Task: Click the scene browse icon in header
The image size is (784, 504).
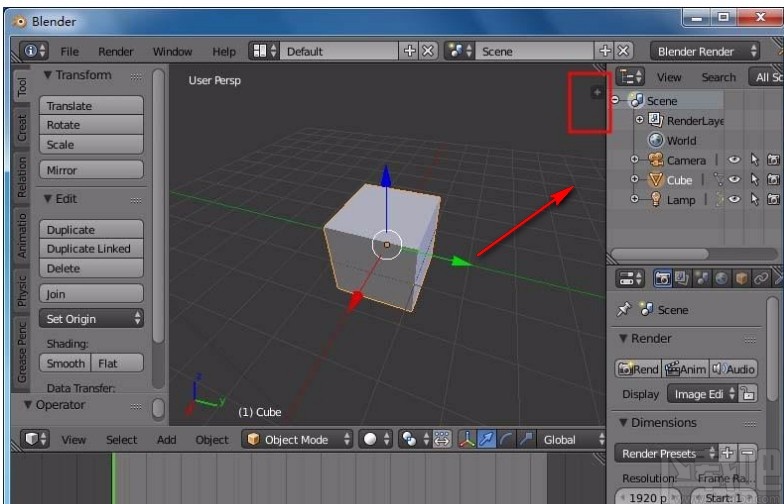Action: coord(460,51)
